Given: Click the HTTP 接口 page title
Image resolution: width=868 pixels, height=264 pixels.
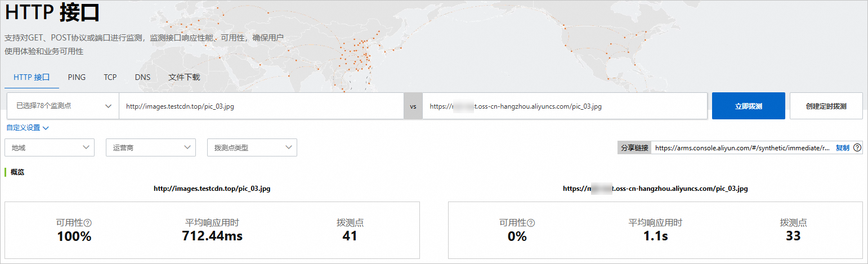Looking at the screenshot, I should point(52,12).
